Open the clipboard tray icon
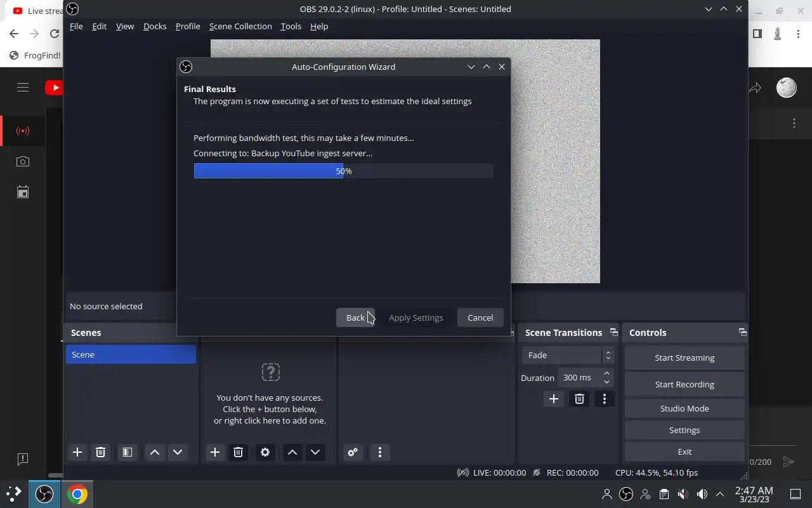812x508 pixels. [x=664, y=494]
